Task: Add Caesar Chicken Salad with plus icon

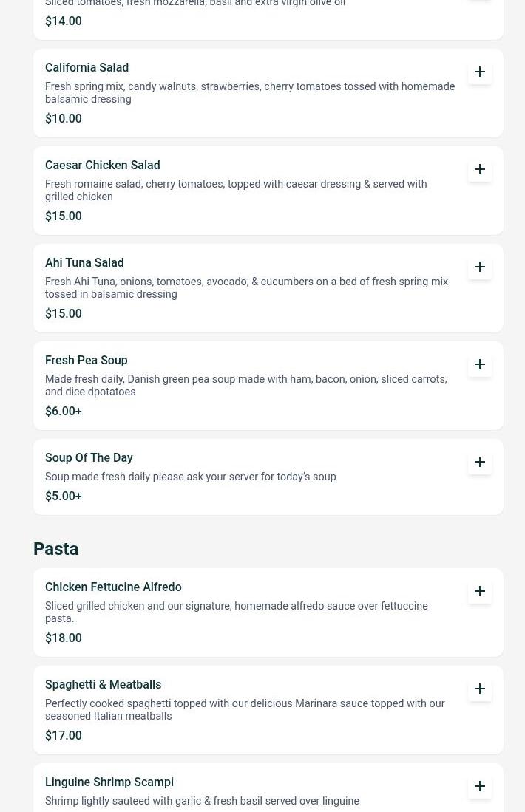Action: (x=480, y=169)
